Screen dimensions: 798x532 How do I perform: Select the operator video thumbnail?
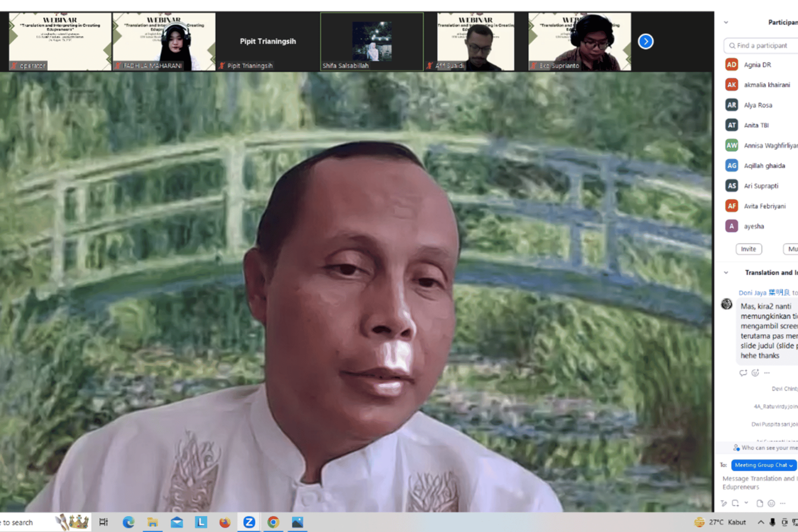point(60,42)
